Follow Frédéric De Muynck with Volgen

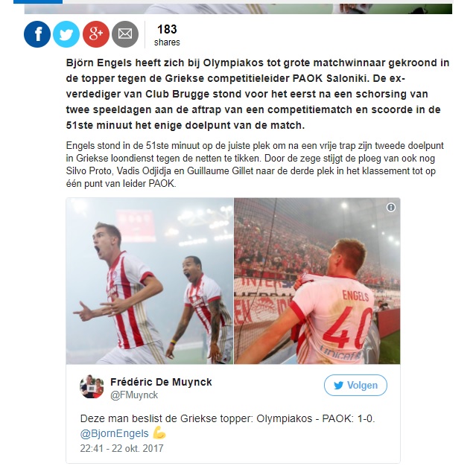[355, 386]
